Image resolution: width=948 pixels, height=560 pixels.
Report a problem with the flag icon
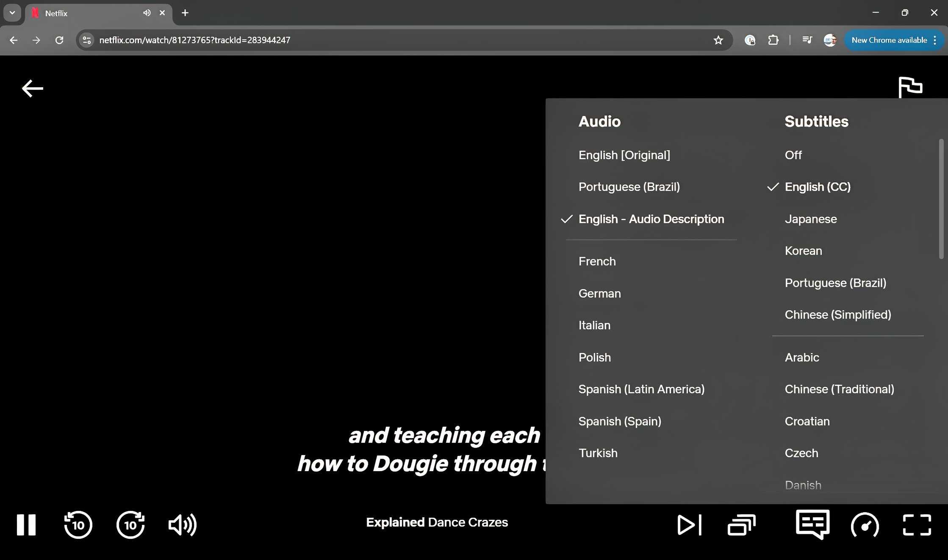coord(910,87)
